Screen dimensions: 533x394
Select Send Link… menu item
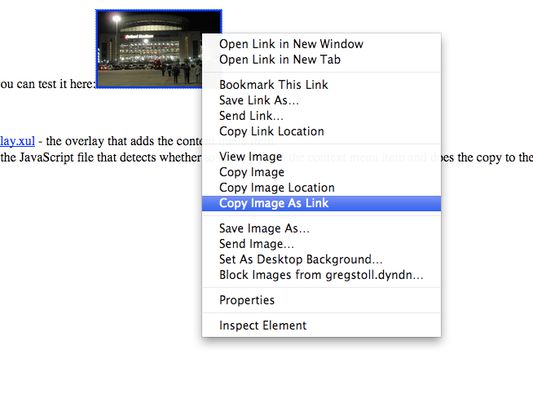[x=321, y=116]
